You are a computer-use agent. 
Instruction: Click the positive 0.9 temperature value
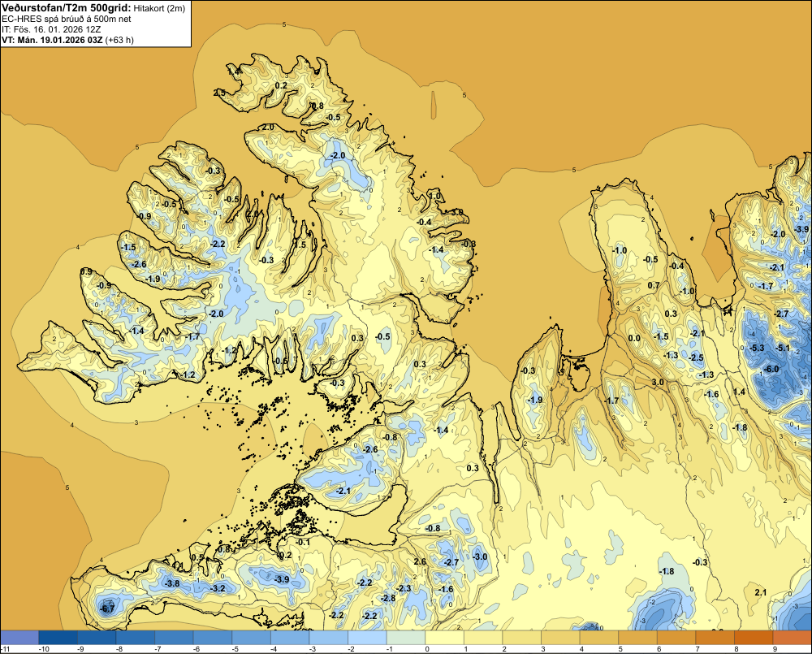tap(87, 271)
